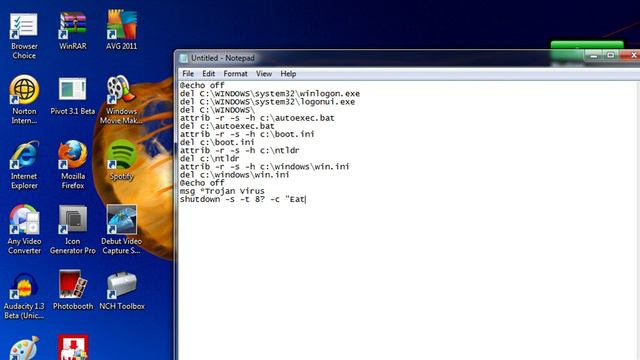Click the 'del c:\windows\win.ini' line
Screen dimensions: 640x360
click(x=235, y=175)
